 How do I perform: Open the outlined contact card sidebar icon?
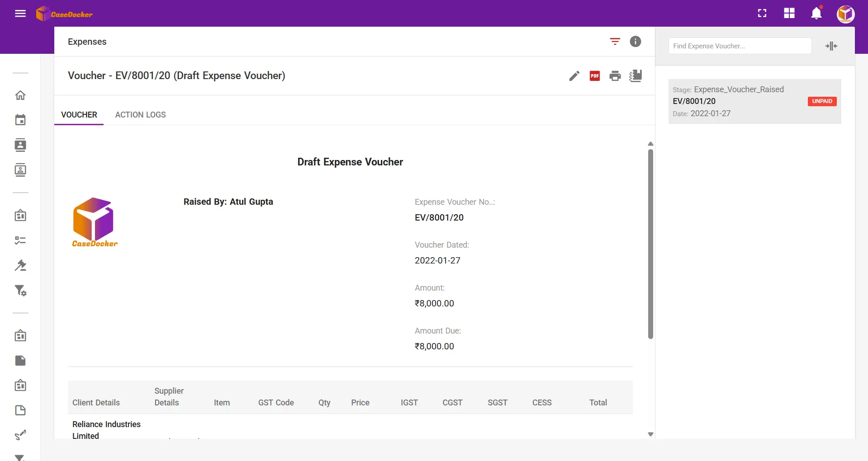tap(20, 170)
